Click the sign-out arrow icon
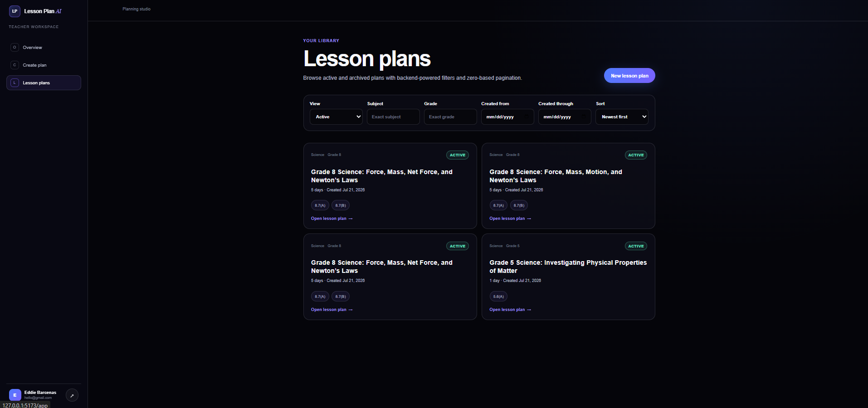Image resolution: width=868 pixels, height=408 pixels. [x=72, y=395]
